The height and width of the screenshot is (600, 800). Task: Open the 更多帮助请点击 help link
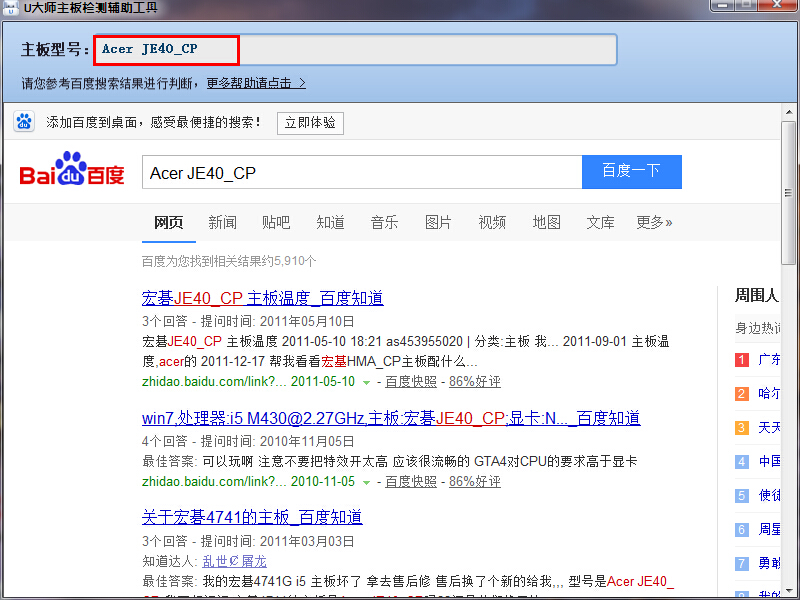(x=256, y=83)
